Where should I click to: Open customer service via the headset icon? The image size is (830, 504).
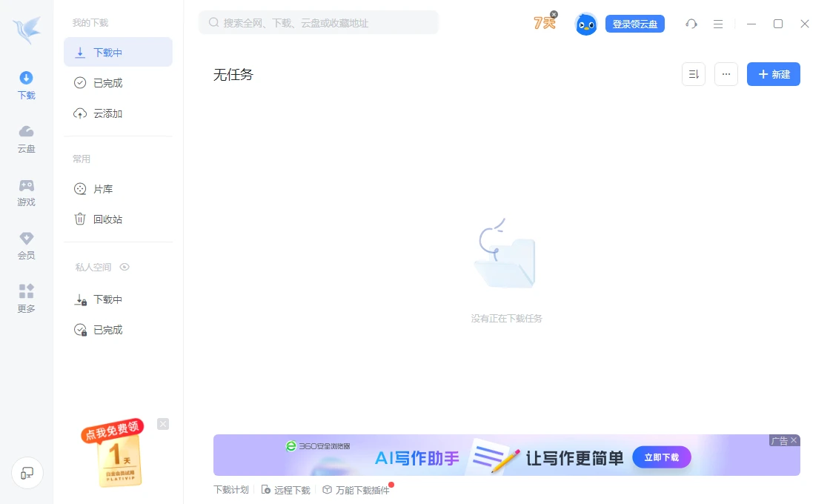(691, 24)
